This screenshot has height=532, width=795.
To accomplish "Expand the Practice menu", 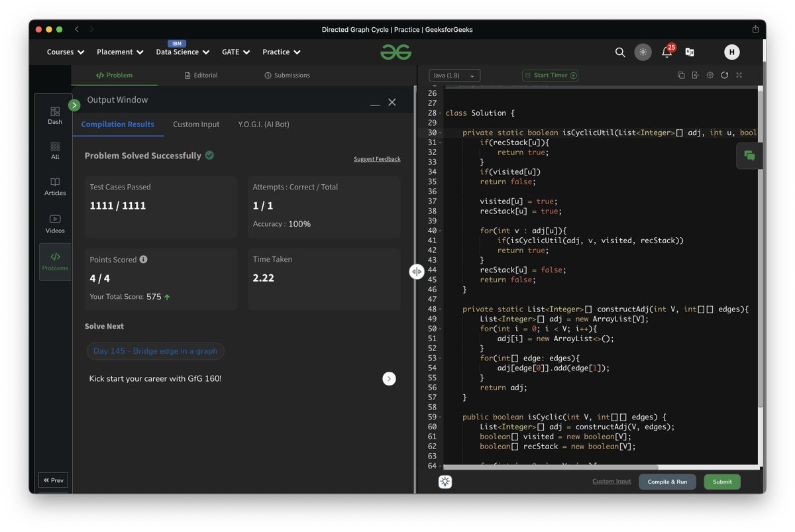I will coord(282,52).
